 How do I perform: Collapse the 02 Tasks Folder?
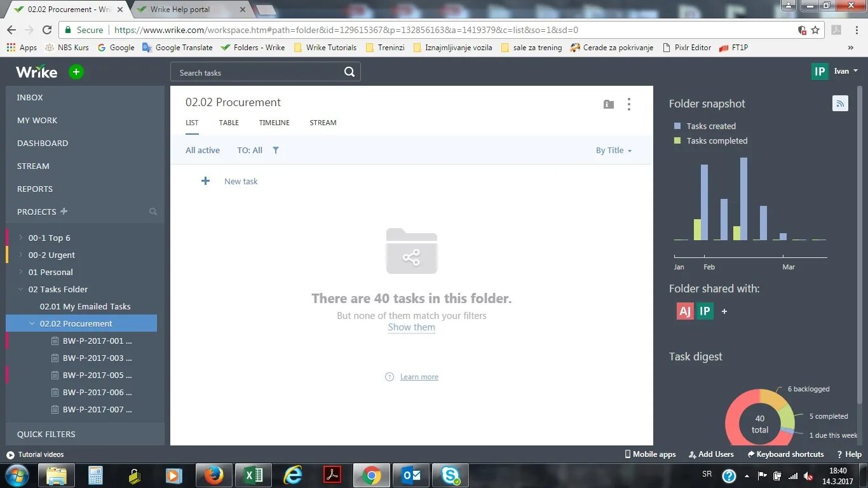tap(21, 289)
